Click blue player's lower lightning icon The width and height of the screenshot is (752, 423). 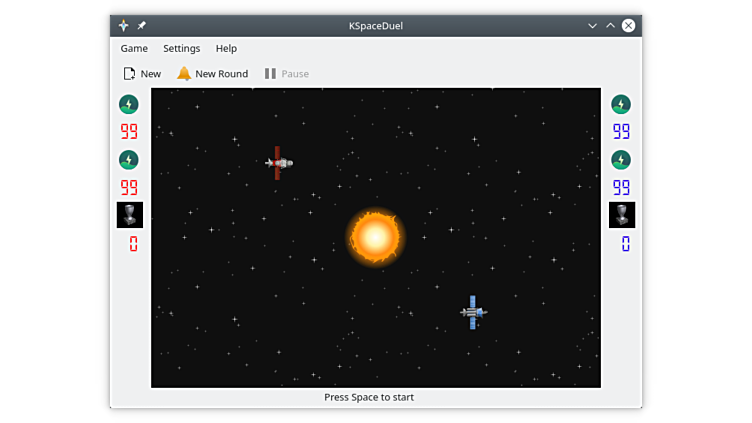click(x=621, y=160)
